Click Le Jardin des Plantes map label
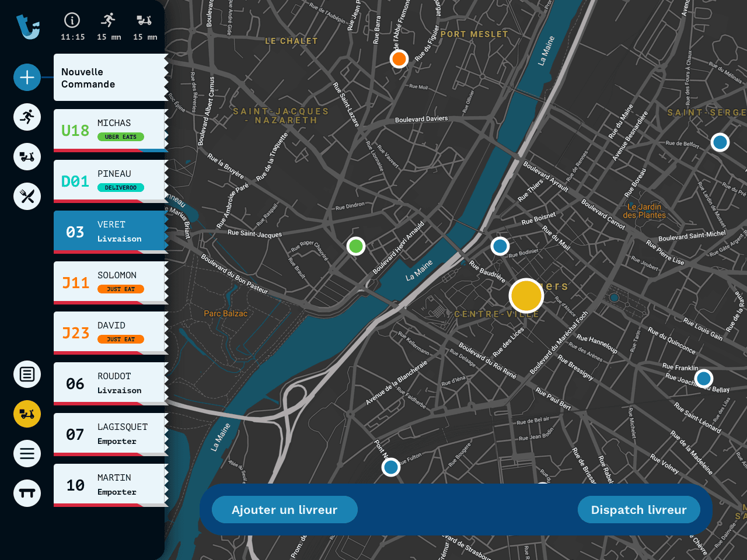 [644, 211]
